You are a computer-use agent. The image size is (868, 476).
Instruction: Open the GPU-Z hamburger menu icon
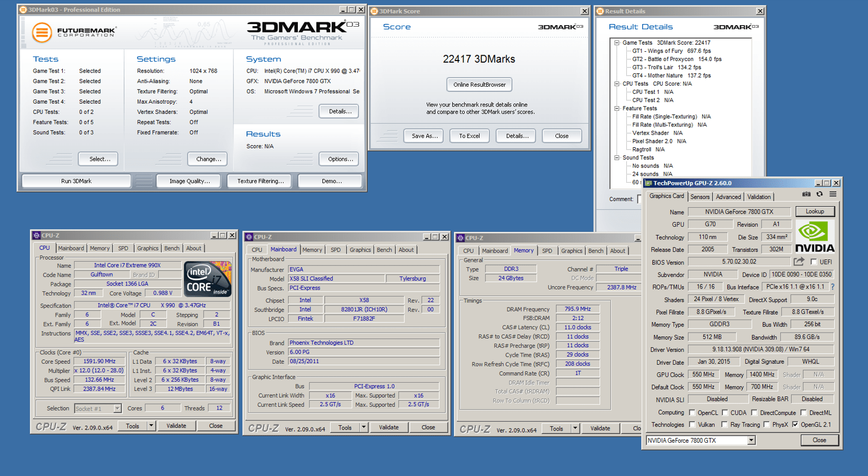pyautogui.click(x=833, y=194)
